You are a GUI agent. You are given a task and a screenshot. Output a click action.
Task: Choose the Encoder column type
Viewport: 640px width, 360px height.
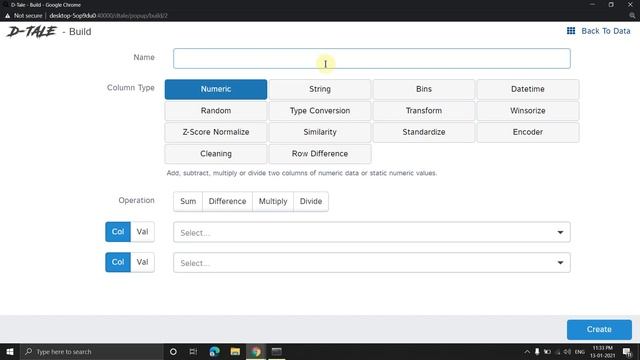pos(528,132)
